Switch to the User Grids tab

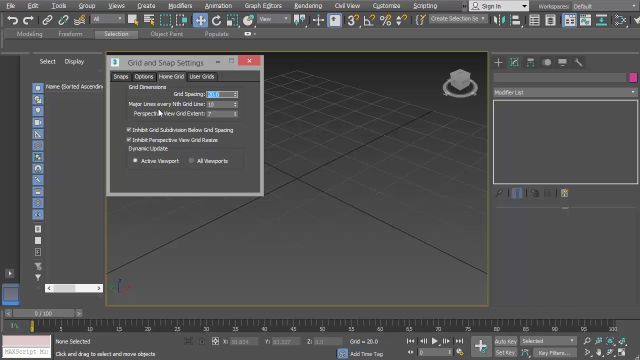point(202,76)
